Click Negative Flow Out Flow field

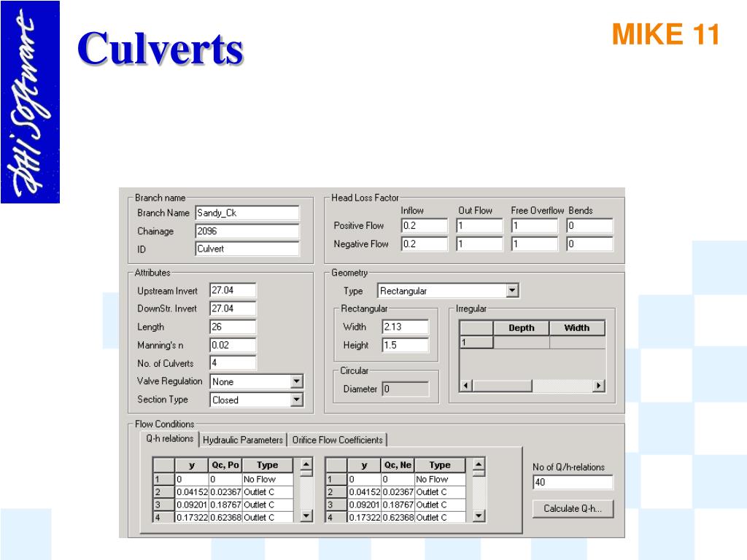tap(480, 244)
